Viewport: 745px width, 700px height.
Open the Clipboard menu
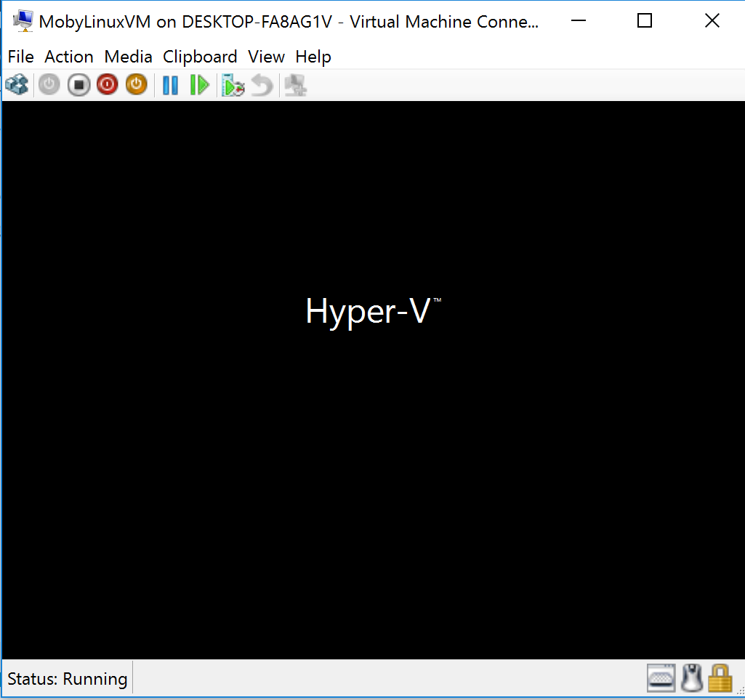[200, 57]
